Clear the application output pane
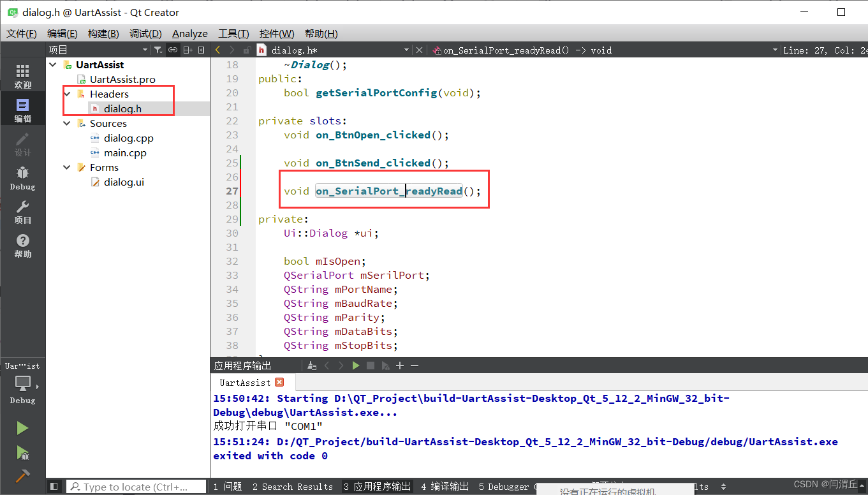The height and width of the screenshot is (495, 868). point(312,366)
